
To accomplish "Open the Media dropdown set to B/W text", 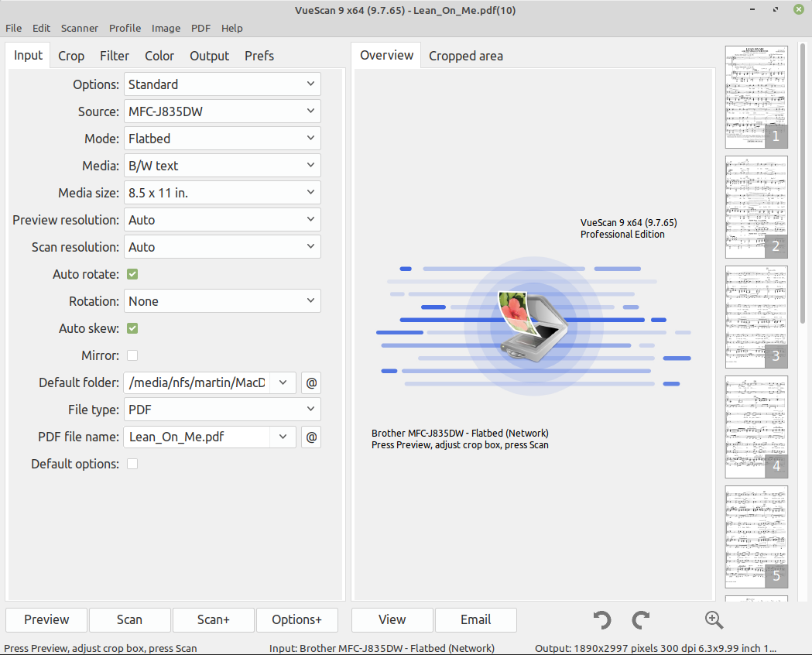I will coord(222,166).
